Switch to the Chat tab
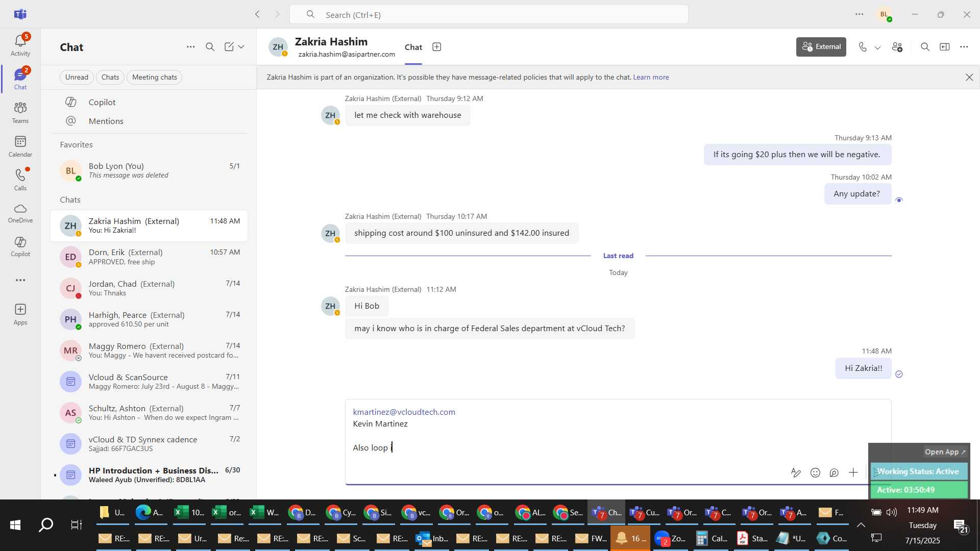 coord(413,47)
